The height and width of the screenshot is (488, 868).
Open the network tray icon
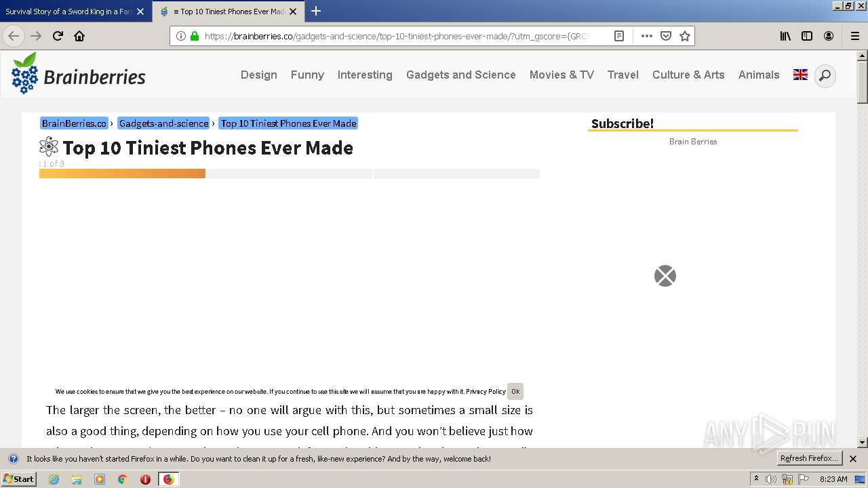pyautogui.click(x=787, y=479)
